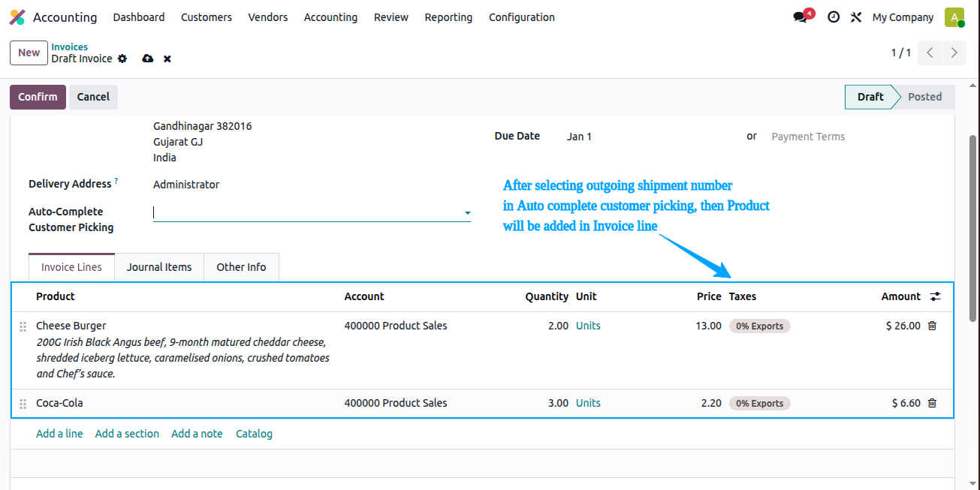Go to next record arrow

(x=954, y=53)
